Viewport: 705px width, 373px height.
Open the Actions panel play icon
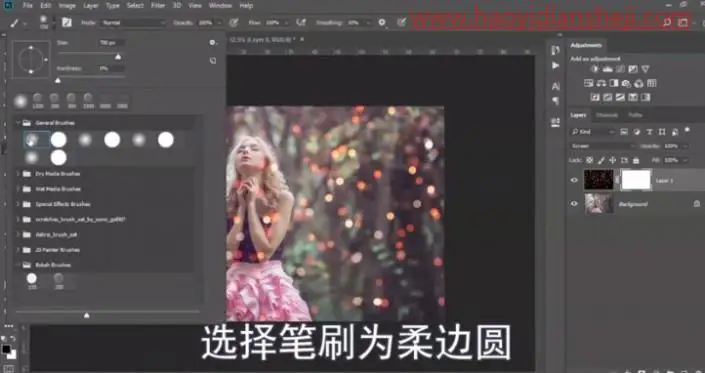(556, 66)
